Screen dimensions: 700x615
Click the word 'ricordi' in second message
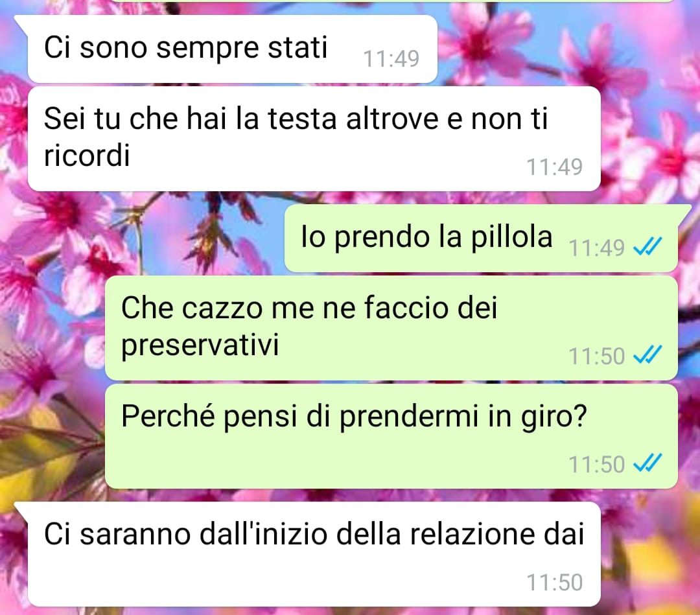pyautogui.click(x=87, y=155)
